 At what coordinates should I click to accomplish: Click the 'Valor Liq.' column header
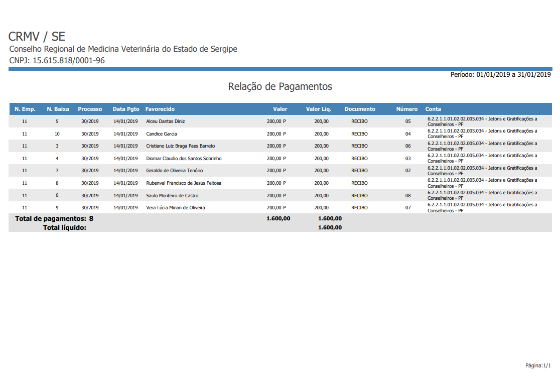coord(319,109)
